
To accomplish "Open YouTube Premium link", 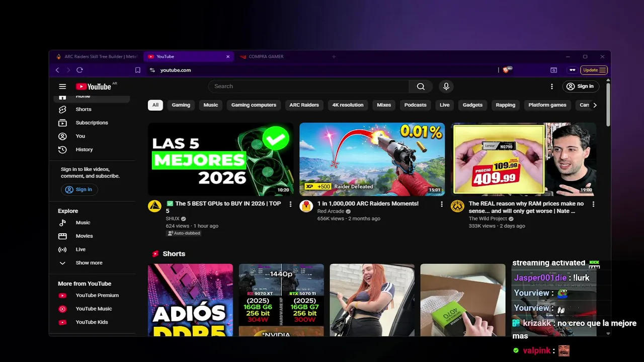I will (x=92, y=295).
